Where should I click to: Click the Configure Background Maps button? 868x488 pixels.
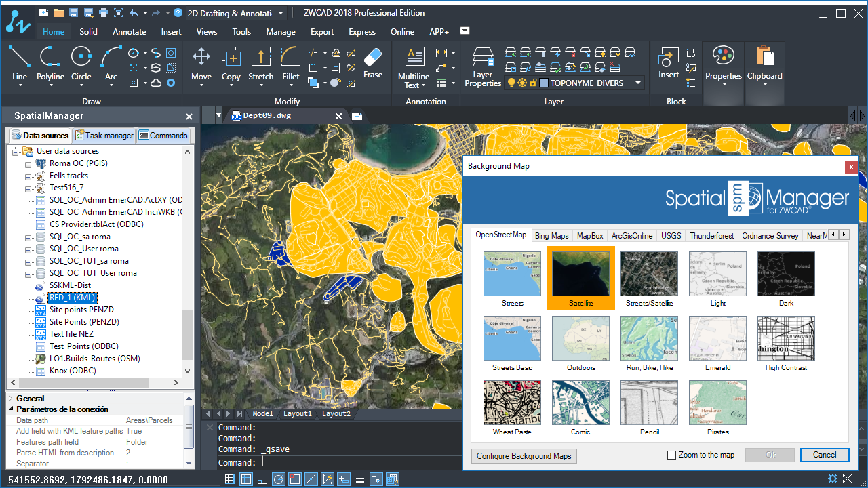coord(524,455)
